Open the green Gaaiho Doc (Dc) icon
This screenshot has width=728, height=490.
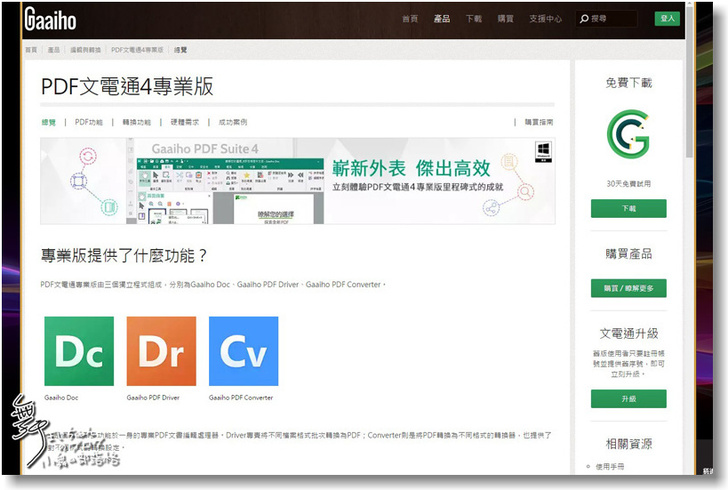tap(79, 351)
